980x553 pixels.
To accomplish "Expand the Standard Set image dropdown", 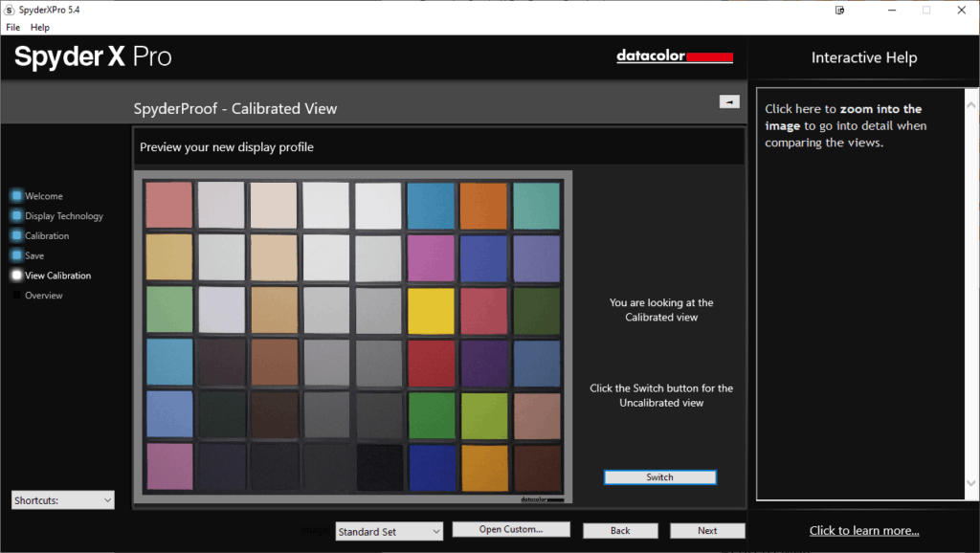I will (x=389, y=531).
